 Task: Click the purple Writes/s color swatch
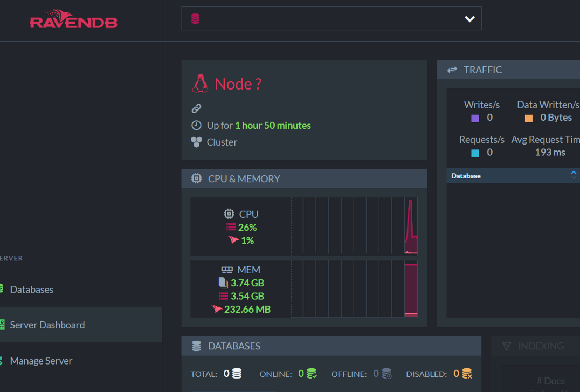pos(475,119)
